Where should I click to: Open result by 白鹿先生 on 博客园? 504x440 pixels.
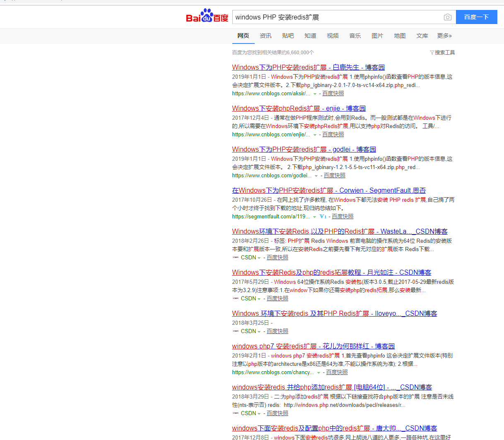click(x=309, y=67)
